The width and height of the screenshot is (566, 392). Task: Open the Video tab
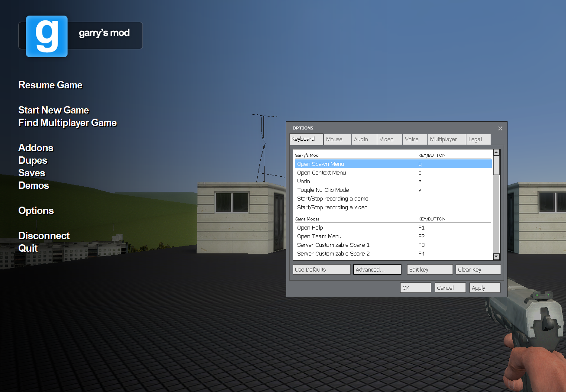tap(390, 139)
